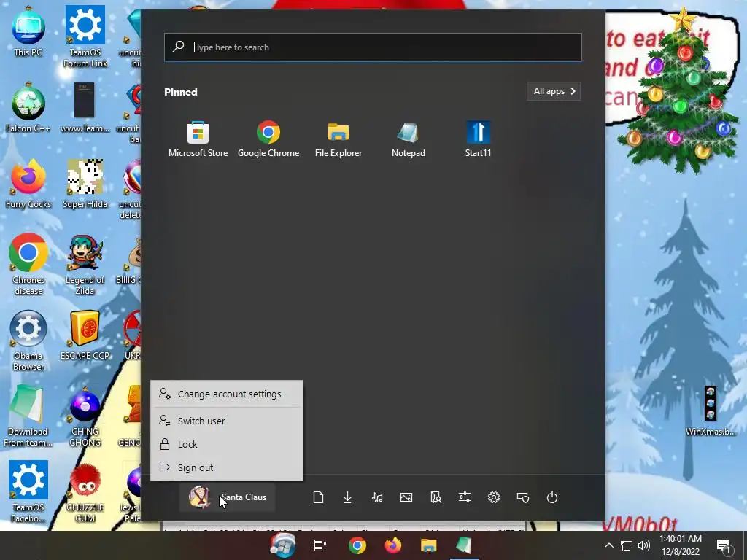Focus the Type here to search field

[373, 47]
